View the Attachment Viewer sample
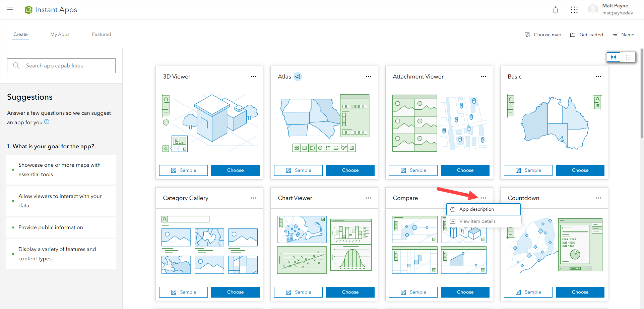This screenshot has height=309, width=644. [413, 170]
